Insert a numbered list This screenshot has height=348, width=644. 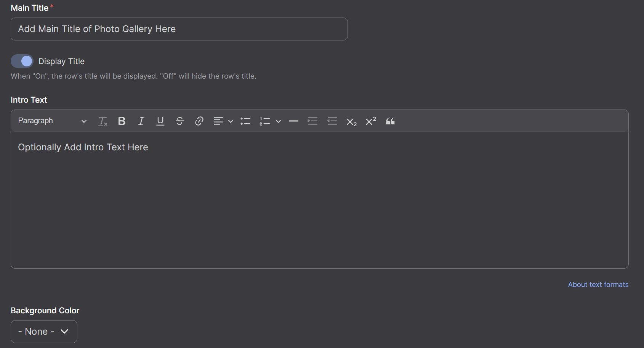(x=264, y=121)
